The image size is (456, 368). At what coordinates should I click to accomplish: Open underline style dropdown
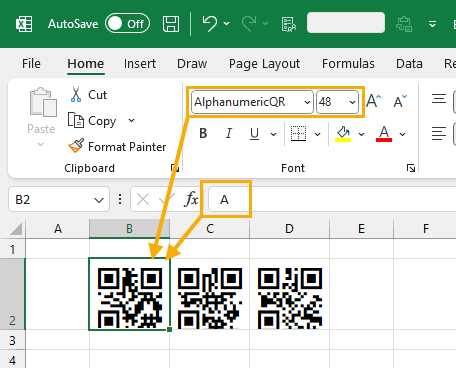[273, 134]
